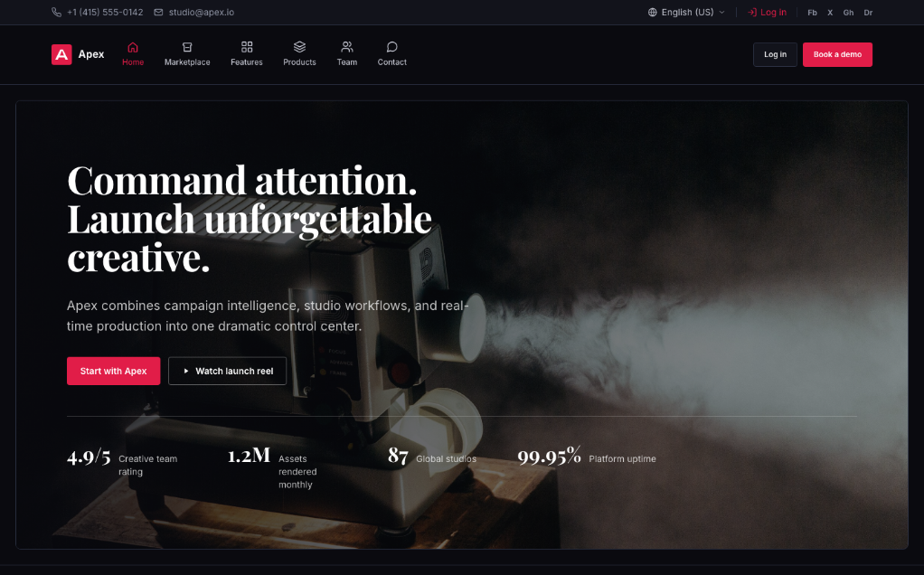The width and height of the screenshot is (924, 575).
Task: Click the Team people icon
Action: tap(347, 47)
